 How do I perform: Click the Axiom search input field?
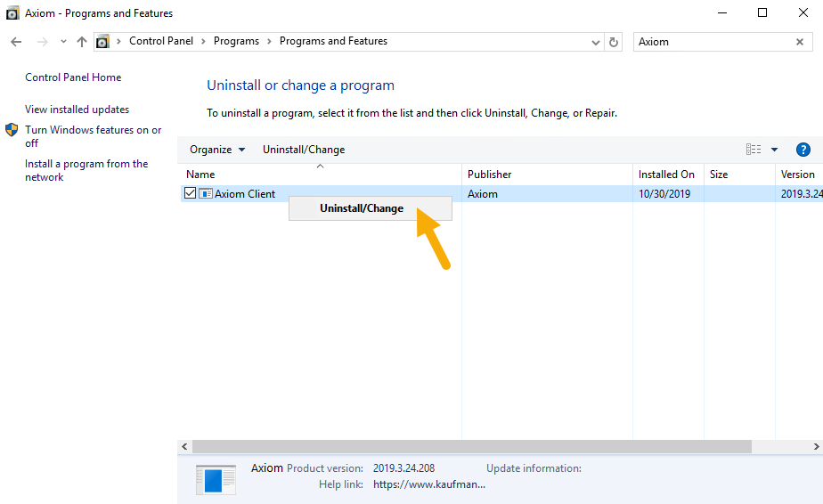click(711, 42)
